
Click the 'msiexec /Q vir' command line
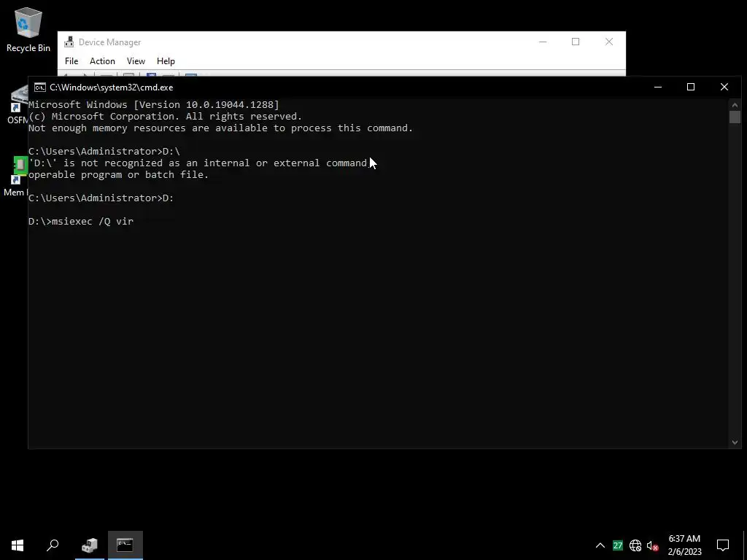(81, 222)
